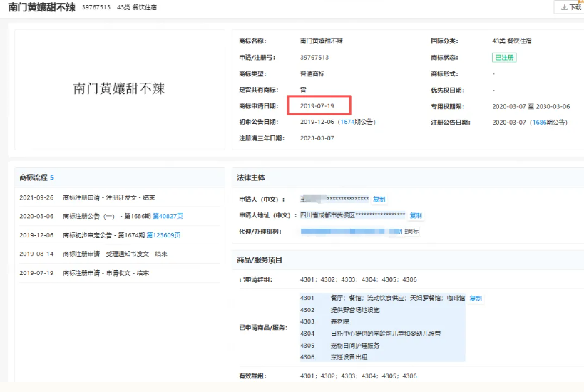This screenshot has height=392, width=584.
Task: Copy the applicant name (申请人 中文)
Action: click(379, 199)
